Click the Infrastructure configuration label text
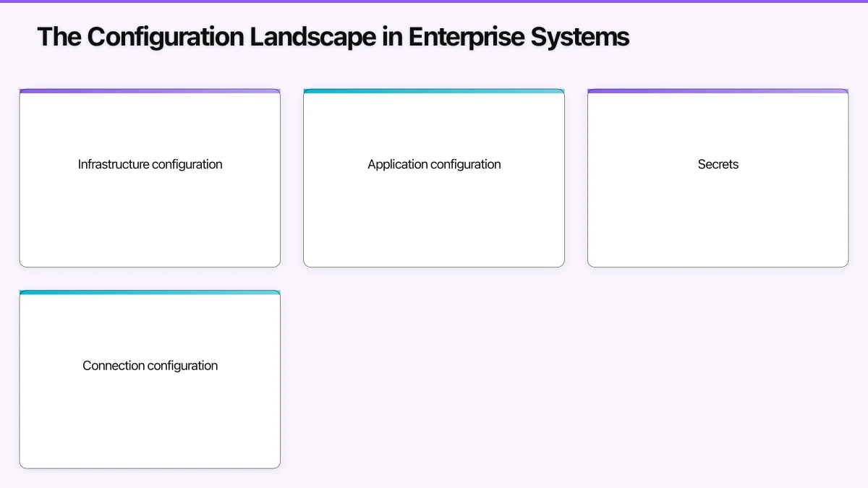 point(150,164)
